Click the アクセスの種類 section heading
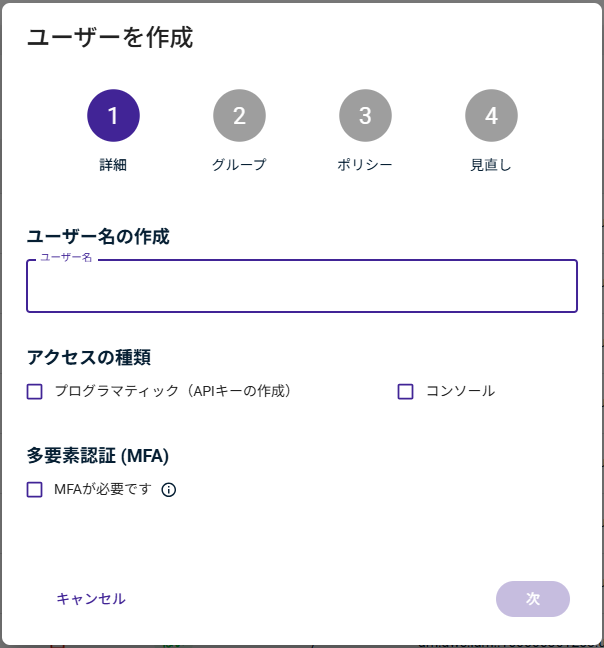 click(x=89, y=358)
